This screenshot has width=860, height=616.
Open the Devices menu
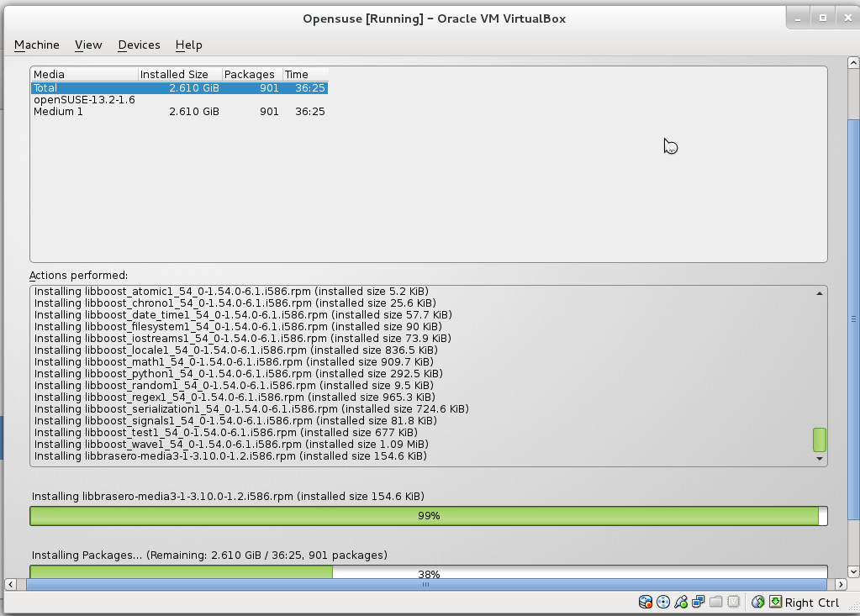pyautogui.click(x=138, y=45)
